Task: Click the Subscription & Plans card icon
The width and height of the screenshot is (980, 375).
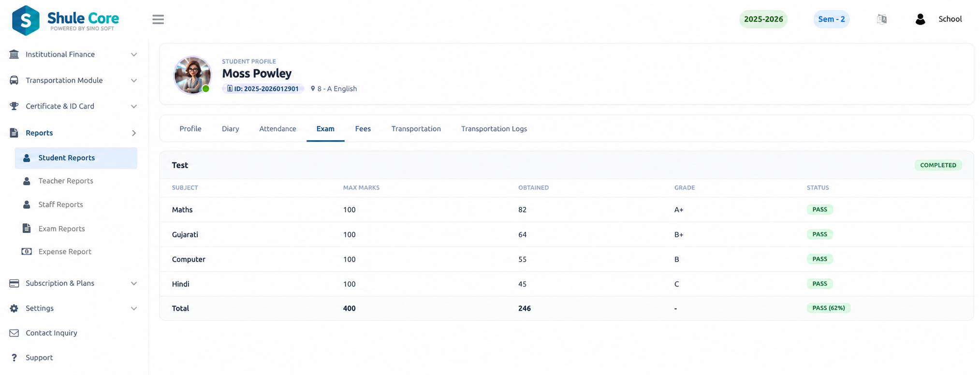Action: [14, 283]
